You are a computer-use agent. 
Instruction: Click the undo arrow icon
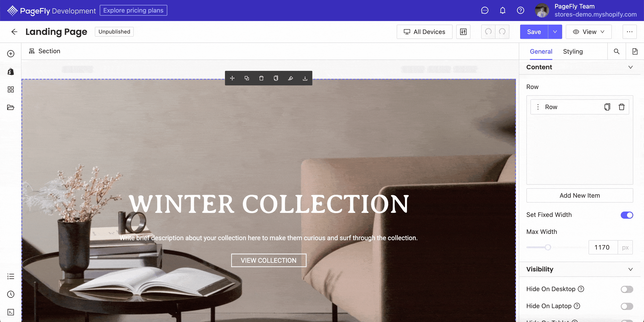pos(488,32)
